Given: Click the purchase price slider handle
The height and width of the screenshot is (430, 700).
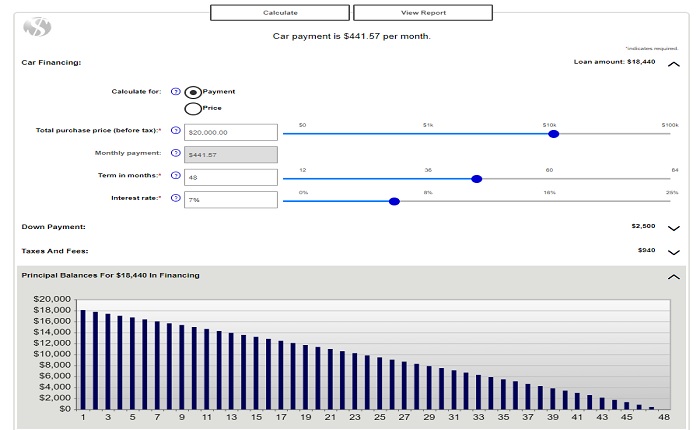Looking at the screenshot, I should [554, 134].
